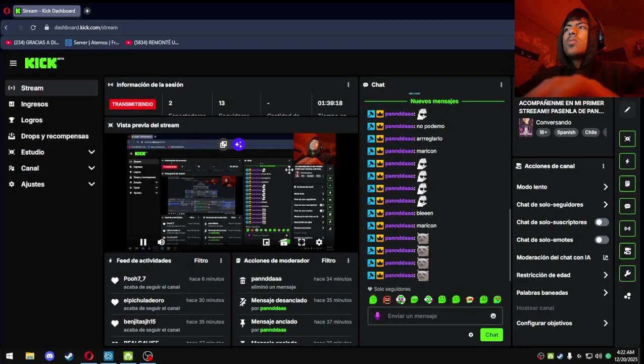The width and height of the screenshot is (644, 364).
Task: Open the emoji picker in chat input
Action: coord(493,316)
